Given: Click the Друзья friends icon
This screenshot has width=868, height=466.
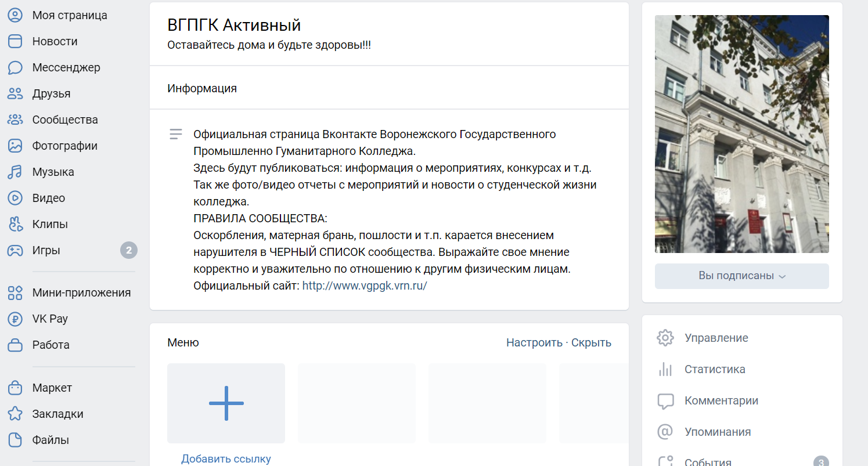Looking at the screenshot, I should [x=15, y=93].
